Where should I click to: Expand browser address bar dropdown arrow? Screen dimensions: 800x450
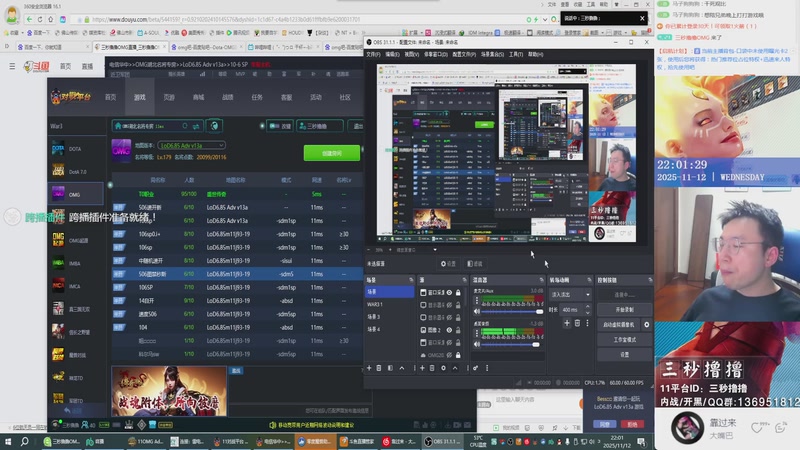click(545, 19)
